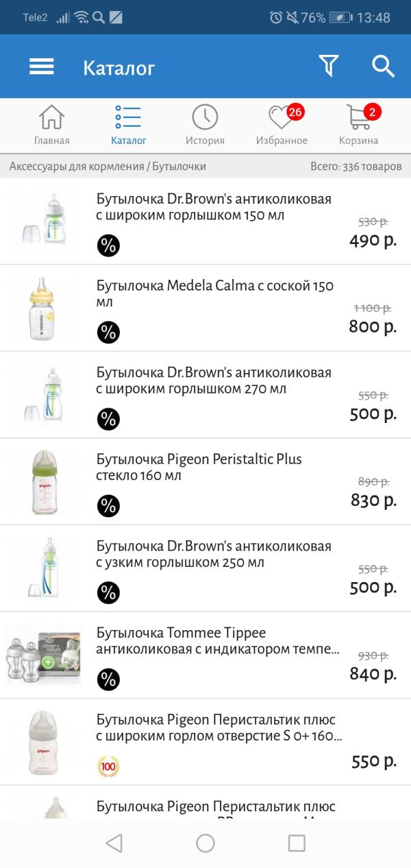Open the hamburger menu
Viewport: 411px width, 868px height.
41,67
